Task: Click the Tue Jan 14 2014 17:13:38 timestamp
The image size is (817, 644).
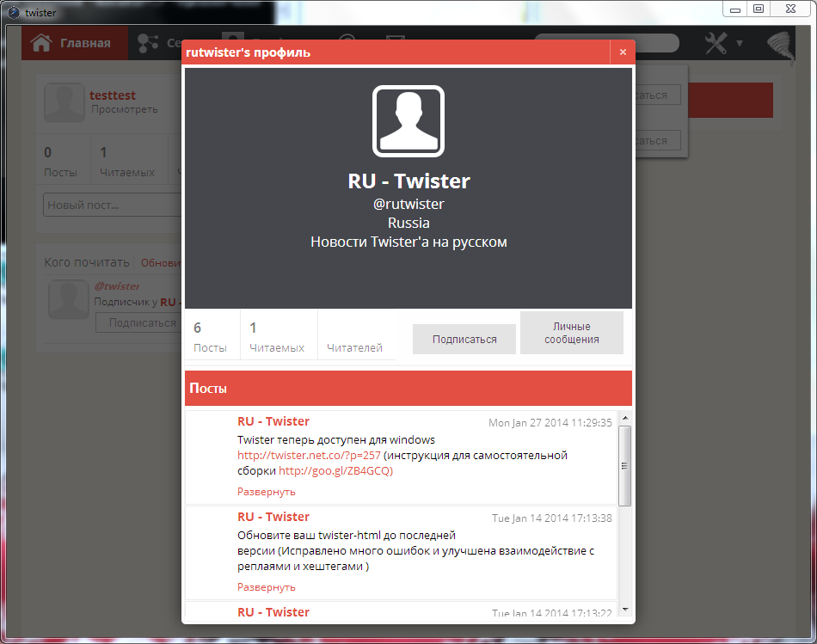Action: (x=552, y=518)
